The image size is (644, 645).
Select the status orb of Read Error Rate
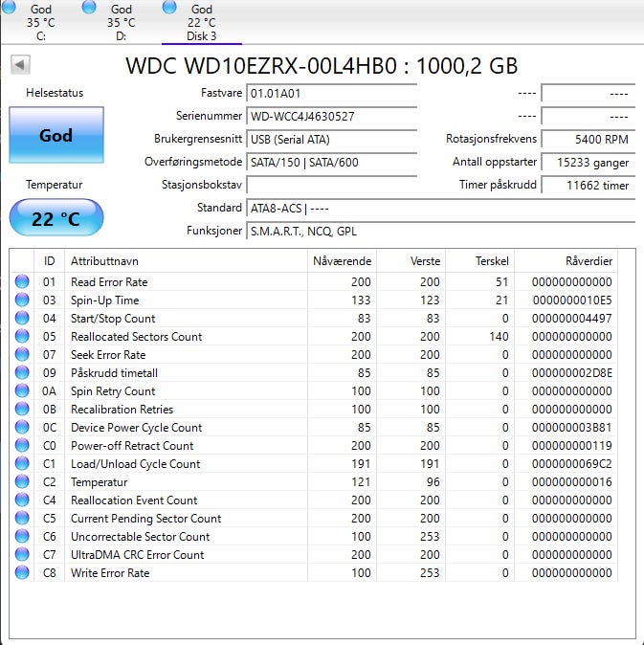22,281
